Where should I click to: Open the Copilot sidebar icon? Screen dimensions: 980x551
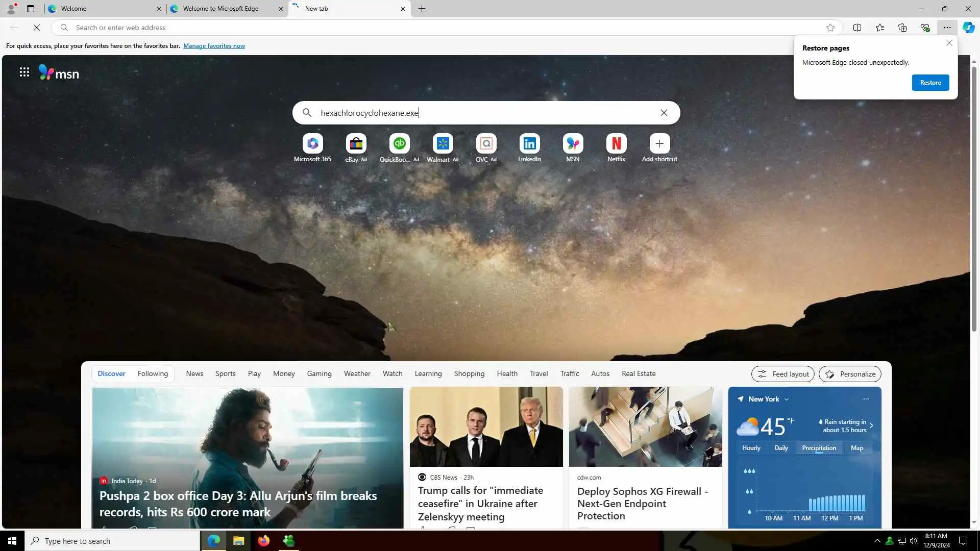(x=968, y=28)
